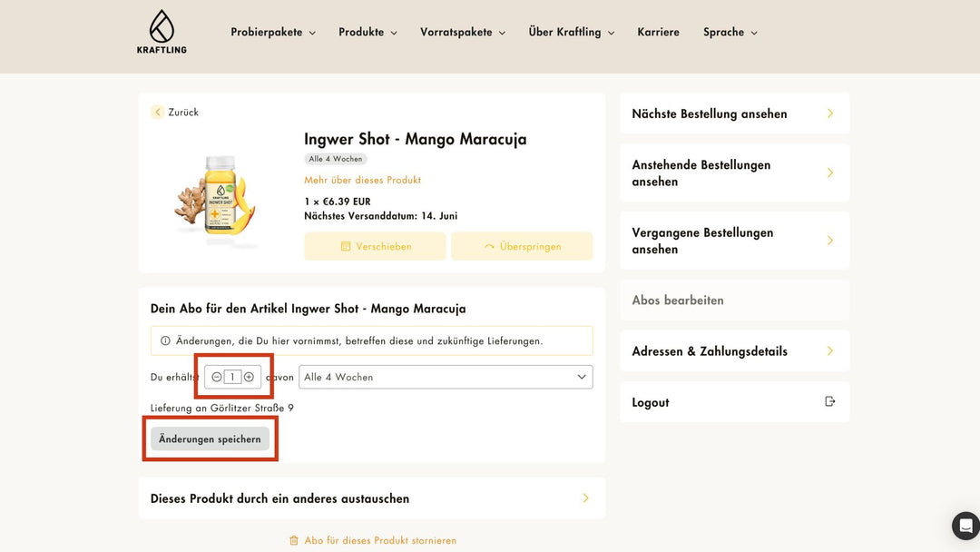The height and width of the screenshot is (552, 980).
Task: Increase quantity with plus icon
Action: coord(249,377)
